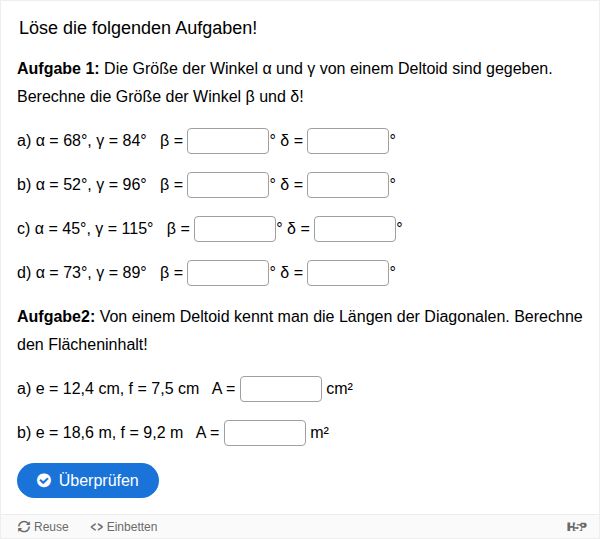Click the Aufgabe 1 heading text
Viewport: 600px width, 539px height.
(x=58, y=69)
